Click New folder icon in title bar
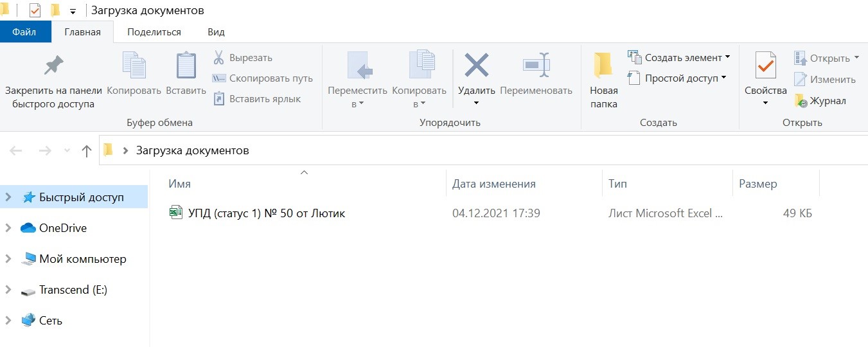Viewport: 868px width, 347px height. point(55,10)
